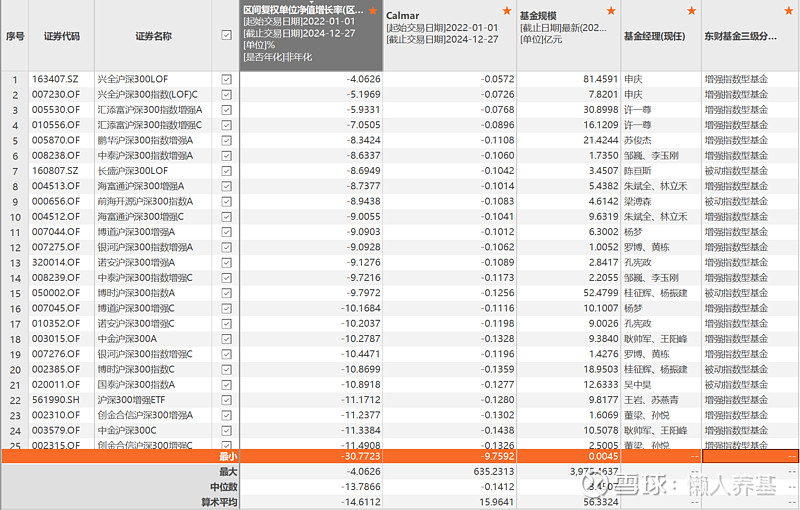Select row number 12

pyautogui.click(x=15, y=248)
